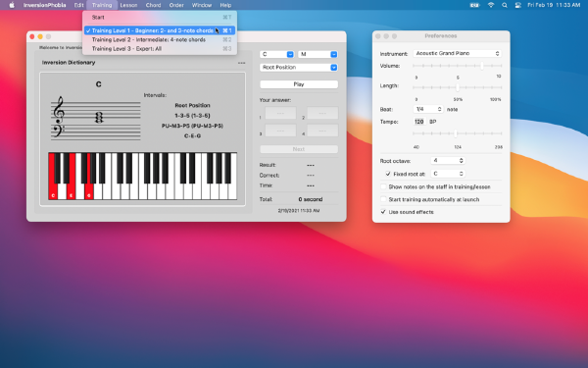Click the Tempo 120 input field

point(418,122)
